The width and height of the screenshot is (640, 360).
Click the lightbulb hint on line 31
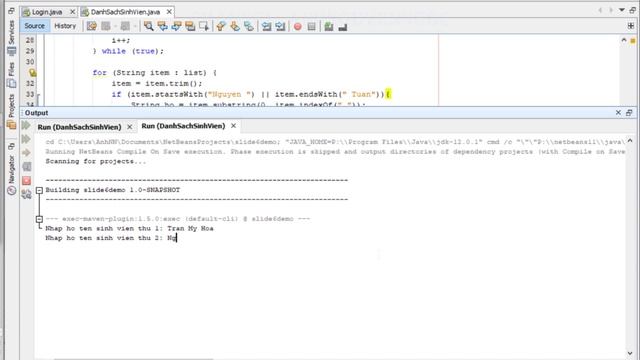[x=32, y=73]
